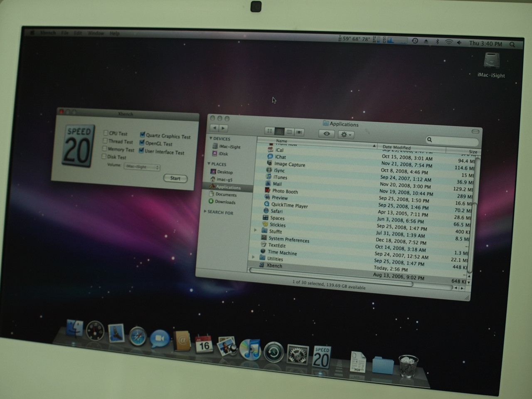Open the Xbench application menu
The height and width of the screenshot is (399, 532).
coord(48,33)
